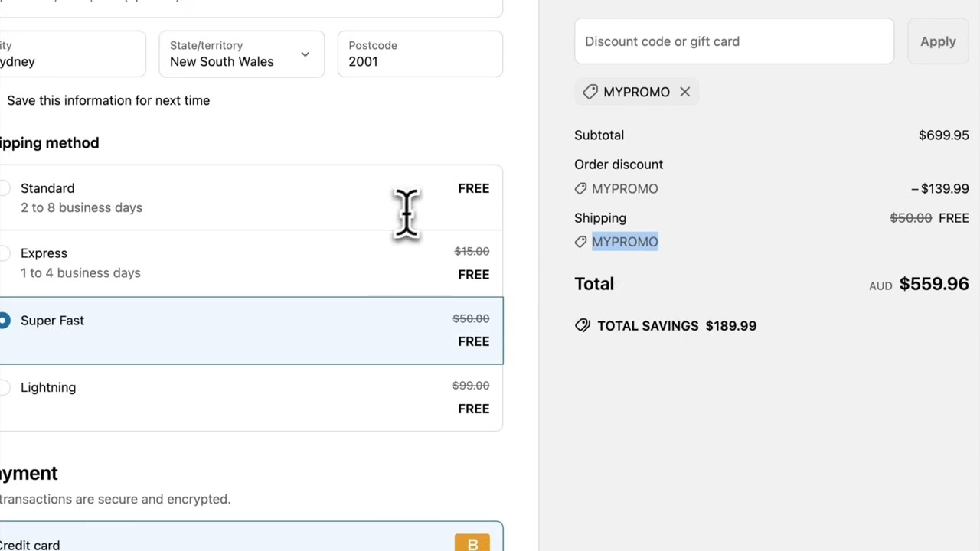Focus the Discount code or gift card field
The height and width of the screenshot is (551, 980).
(x=733, y=41)
